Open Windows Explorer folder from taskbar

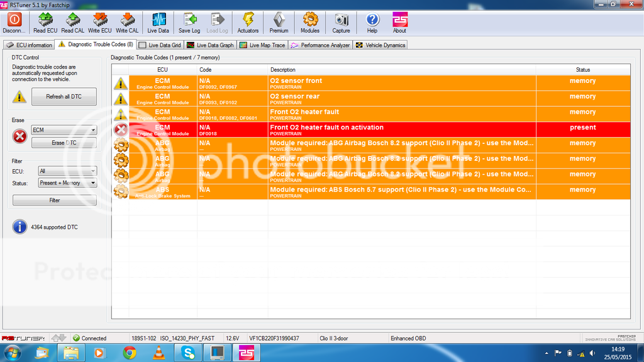(71, 353)
